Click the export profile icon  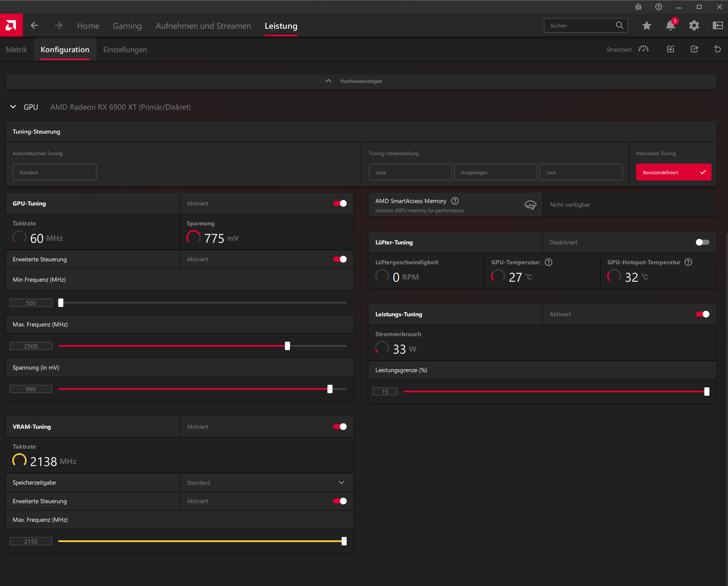pyautogui.click(x=694, y=49)
